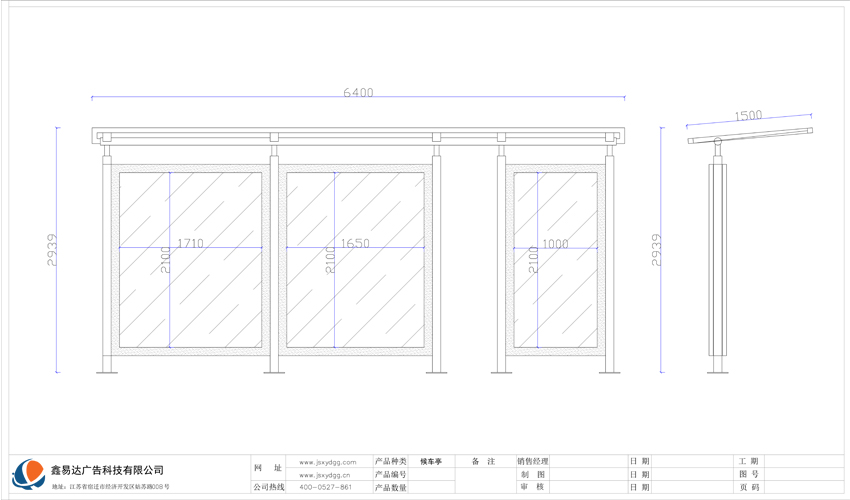Click the 日期 label in the 审核 row
Image resolution: width=850 pixels, height=500 pixels.
tap(640, 487)
